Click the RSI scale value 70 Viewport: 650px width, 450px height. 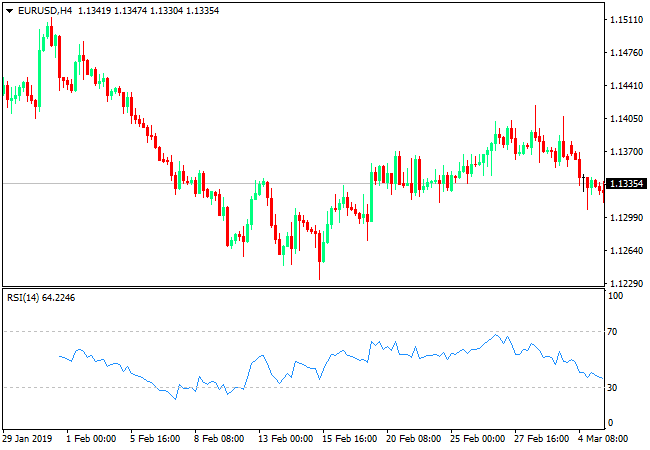point(613,331)
